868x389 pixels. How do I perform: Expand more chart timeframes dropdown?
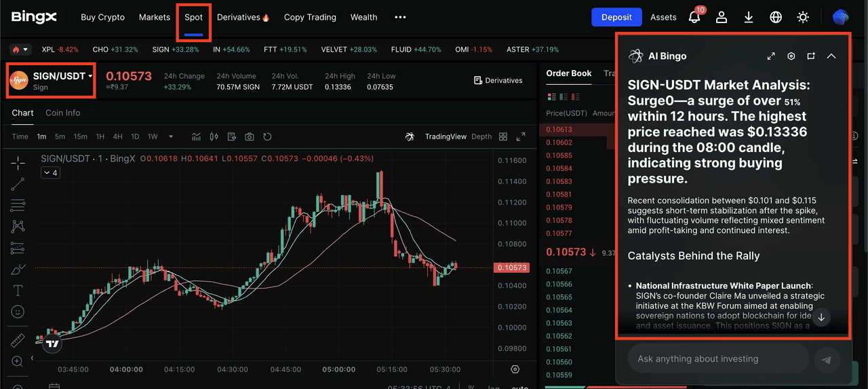171,136
